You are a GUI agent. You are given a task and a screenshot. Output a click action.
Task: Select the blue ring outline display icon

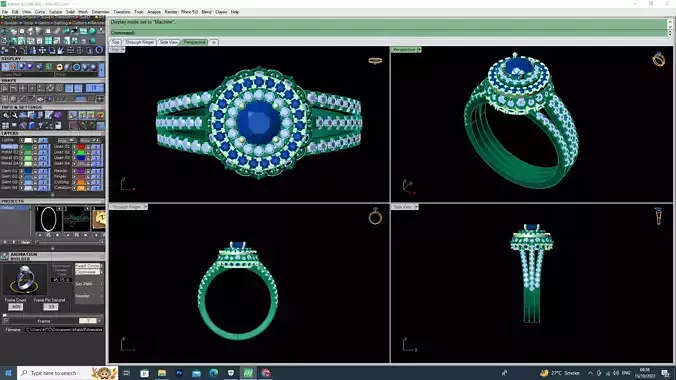76,67
